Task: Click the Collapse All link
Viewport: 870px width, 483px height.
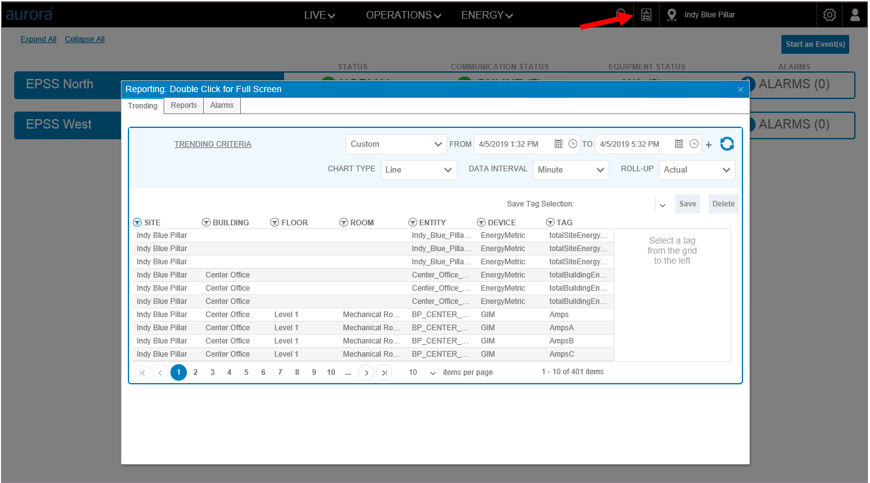Action: [84, 39]
